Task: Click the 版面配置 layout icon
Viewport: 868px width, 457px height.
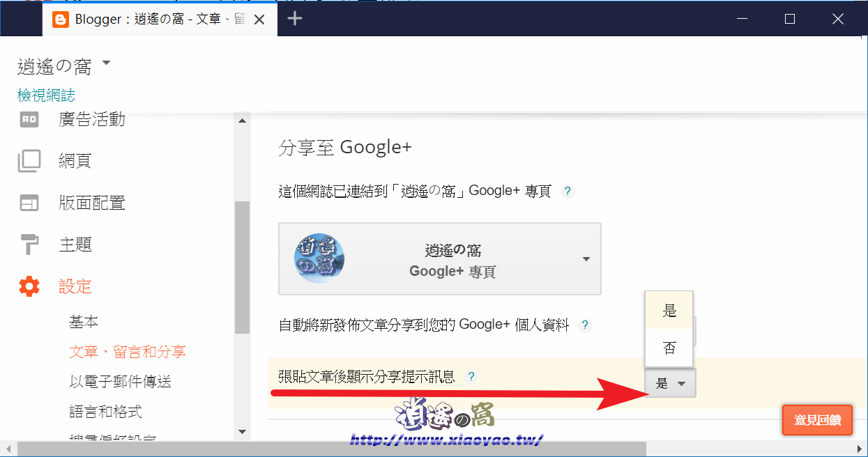Action: [29, 203]
